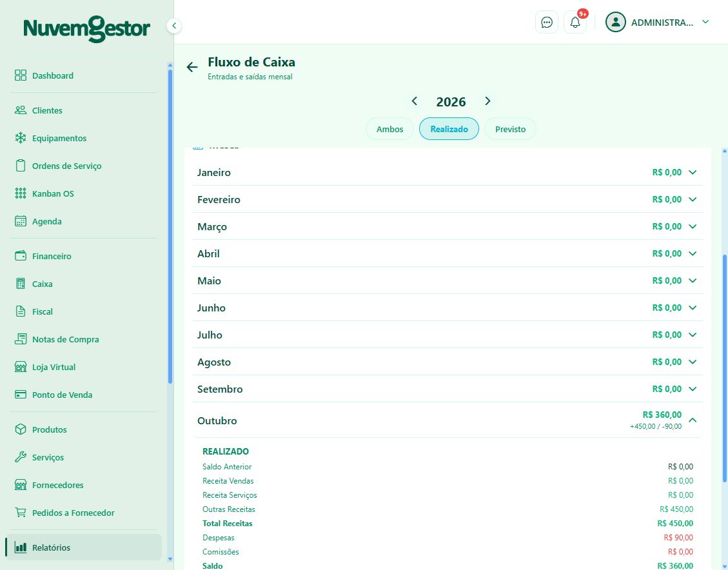Collapse the Outubro month details
This screenshot has height=570, width=728.
coord(693,420)
